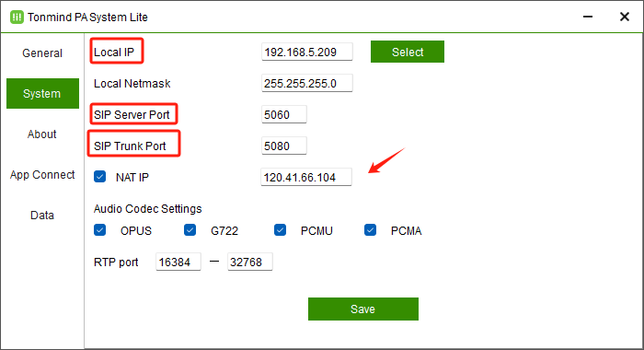Click Select button next to Local IP
This screenshot has width=644, height=350.
coord(408,52)
